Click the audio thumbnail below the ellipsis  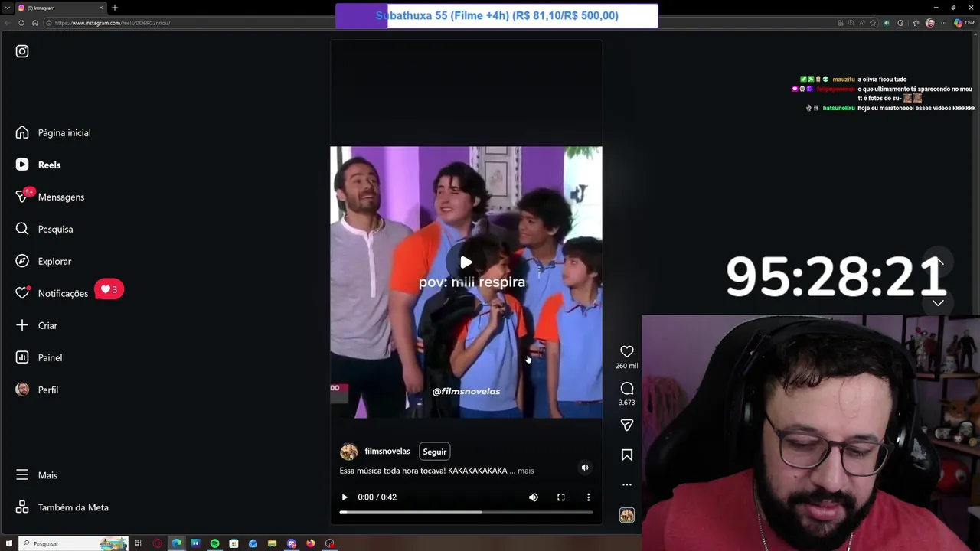coord(627,515)
